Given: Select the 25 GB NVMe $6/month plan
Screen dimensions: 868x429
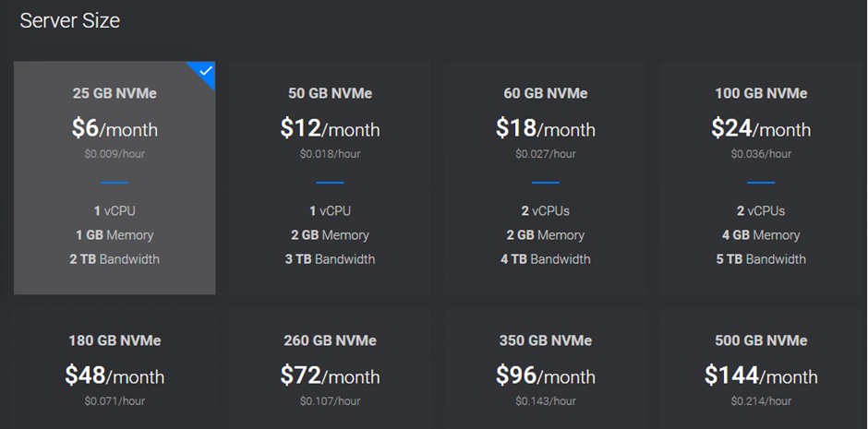Looking at the screenshot, I should tap(115, 177).
